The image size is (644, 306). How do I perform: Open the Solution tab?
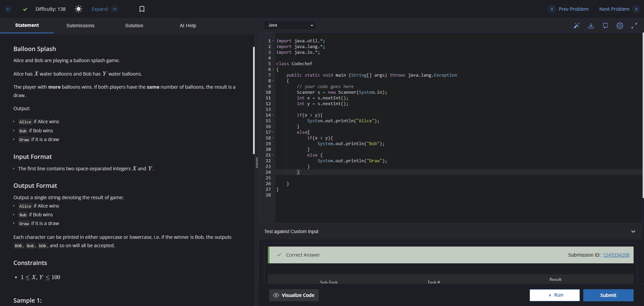(134, 26)
